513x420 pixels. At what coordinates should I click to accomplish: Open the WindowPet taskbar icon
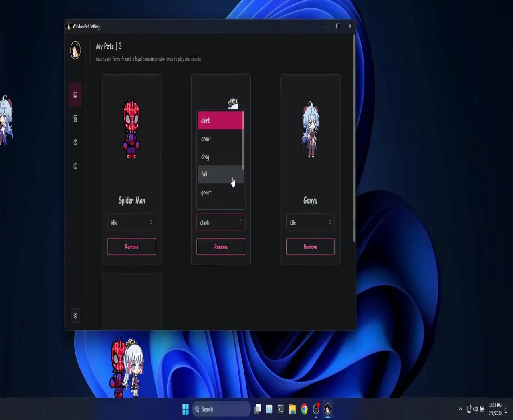point(328,409)
